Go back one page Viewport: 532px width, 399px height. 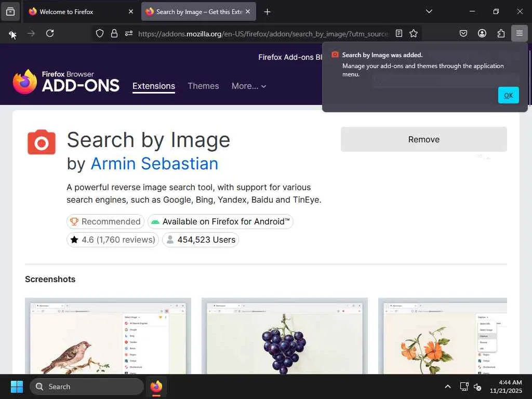tap(12, 34)
